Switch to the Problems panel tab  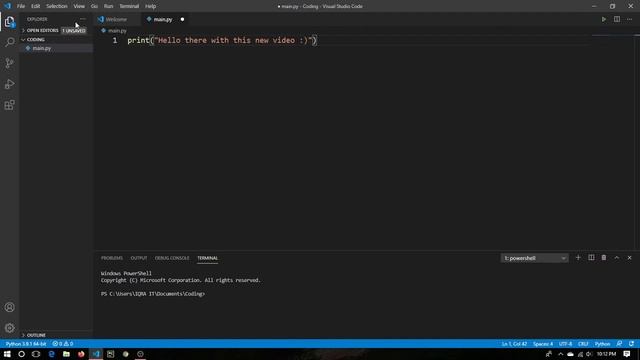click(x=112, y=258)
